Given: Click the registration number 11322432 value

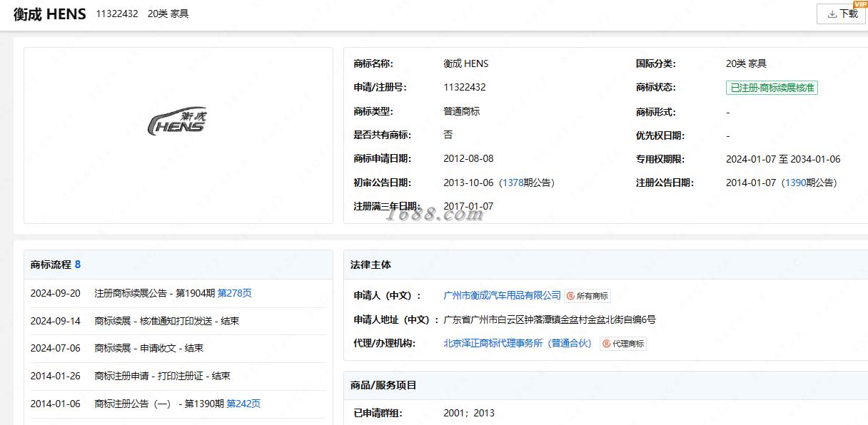Looking at the screenshot, I should 465,87.
